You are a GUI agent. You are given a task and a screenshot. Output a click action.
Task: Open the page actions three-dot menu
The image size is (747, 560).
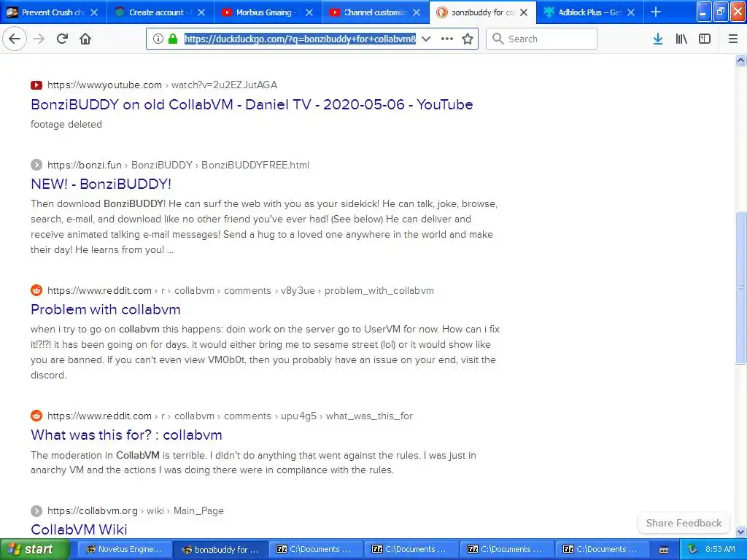pos(447,39)
